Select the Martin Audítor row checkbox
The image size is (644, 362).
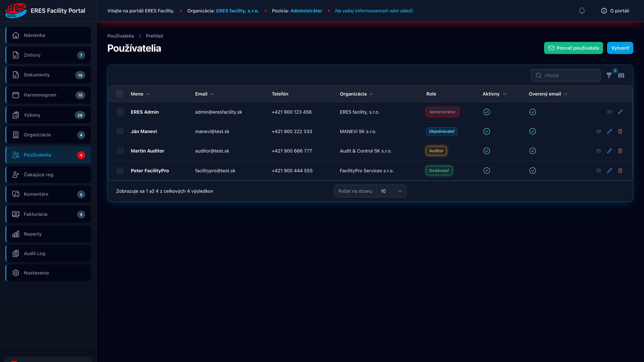tap(120, 151)
